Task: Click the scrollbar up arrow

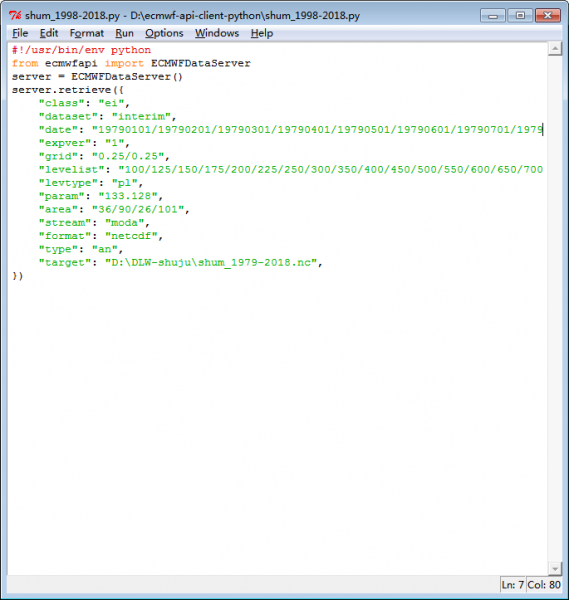Action: click(x=555, y=49)
